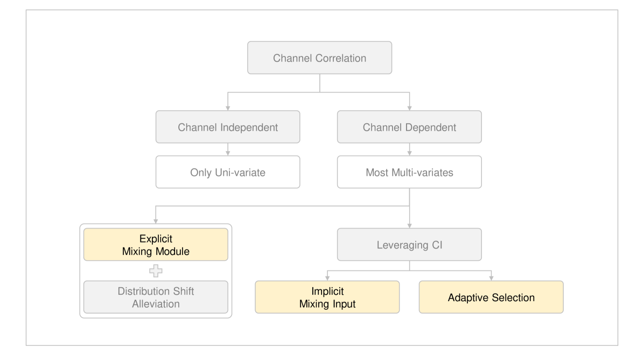Image resolution: width=644 pixels, height=355 pixels.
Task: Click arrowhead entering the Explicit Mixing group
Action: 156,221
